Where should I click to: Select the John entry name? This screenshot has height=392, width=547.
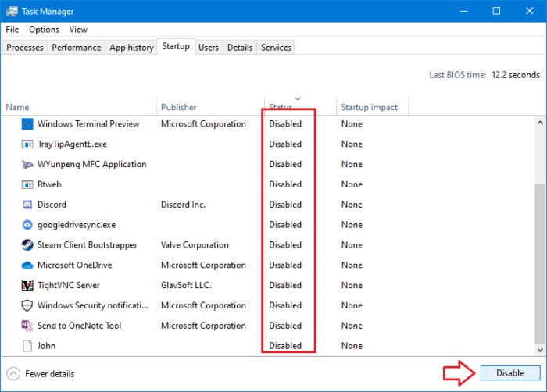coord(46,346)
